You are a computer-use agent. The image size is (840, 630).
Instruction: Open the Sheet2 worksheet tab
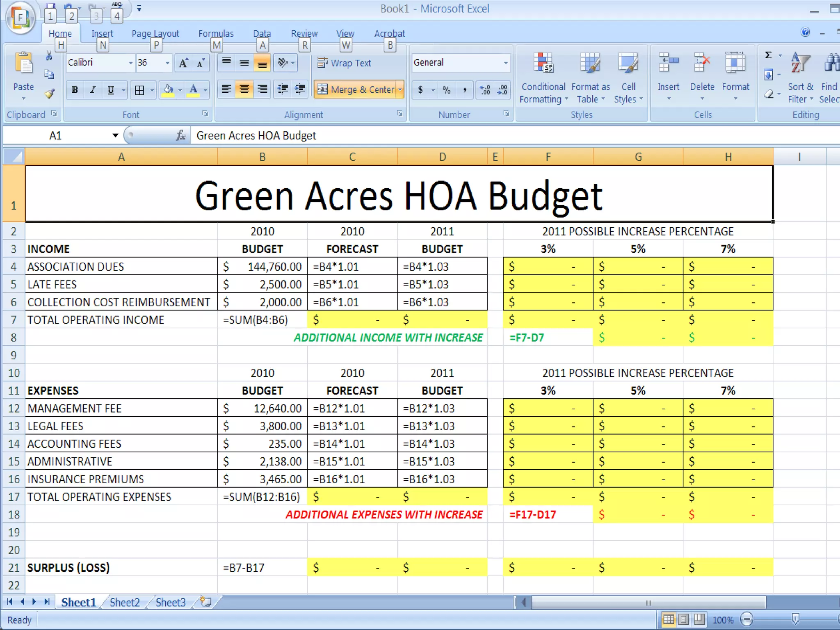(x=125, y=603)
